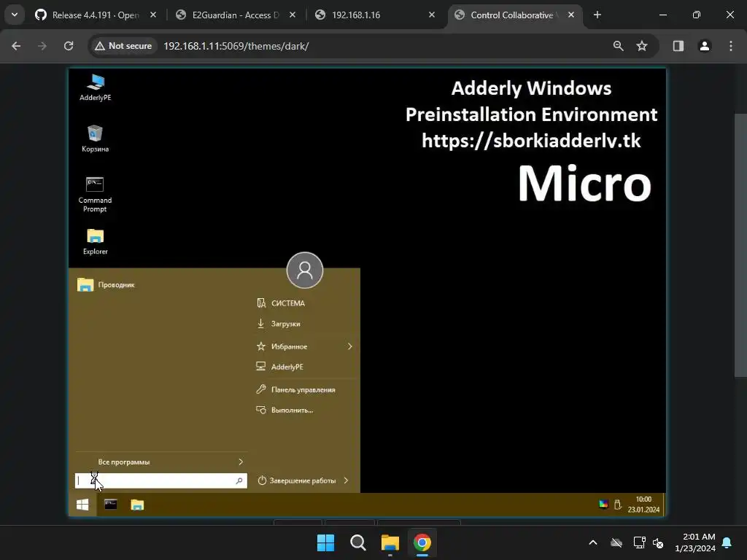Click the Not secure site info badge
747x560 pixels.
coord(123,46)
